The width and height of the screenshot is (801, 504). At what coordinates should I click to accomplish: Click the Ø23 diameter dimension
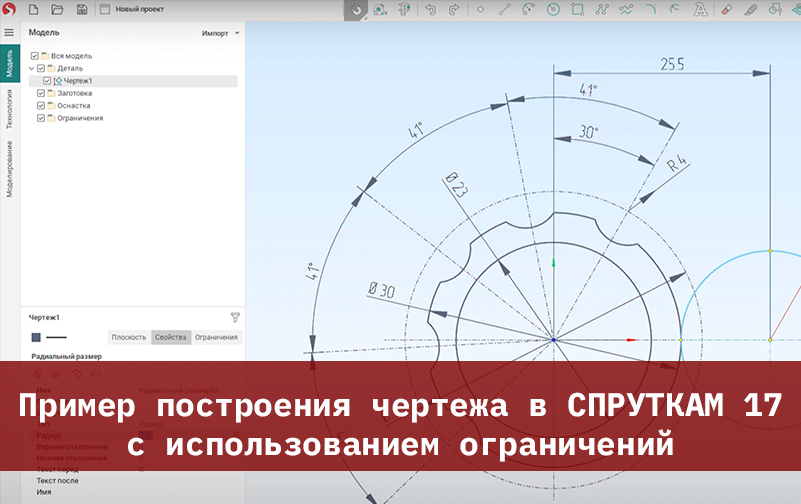tap(456, 185)
